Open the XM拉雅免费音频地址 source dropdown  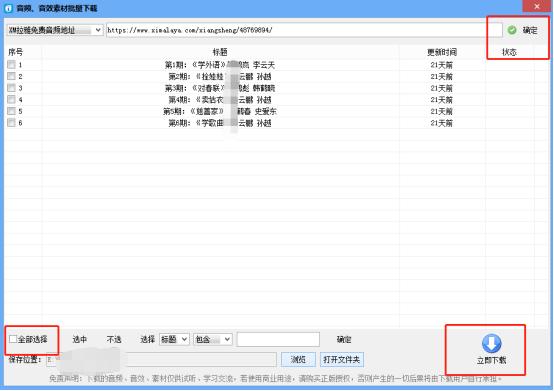[55, 30]
